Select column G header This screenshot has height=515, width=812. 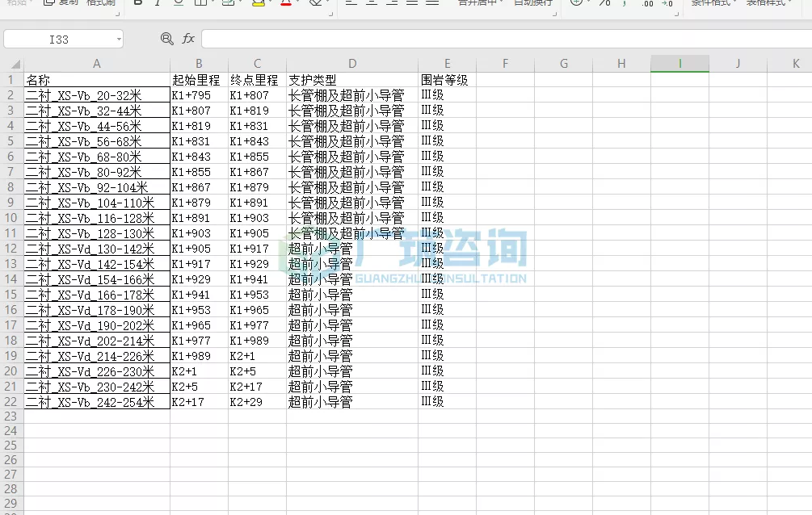563,64
